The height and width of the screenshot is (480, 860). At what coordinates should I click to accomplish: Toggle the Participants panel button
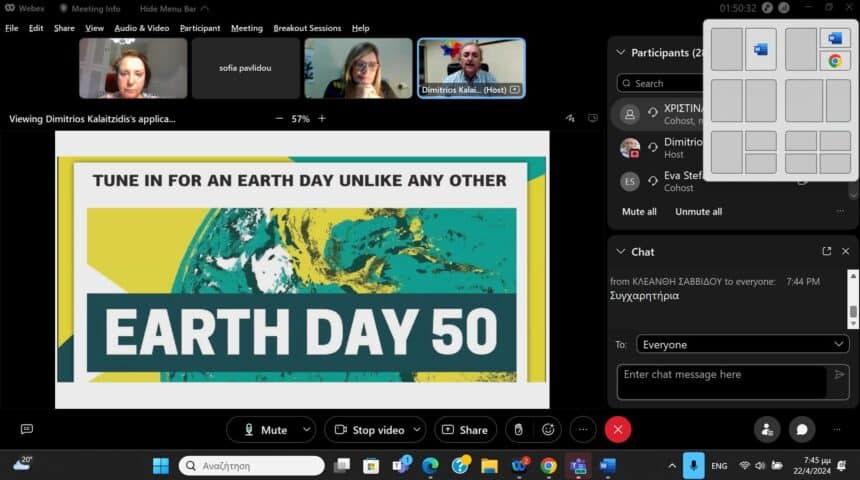point(767,430)
